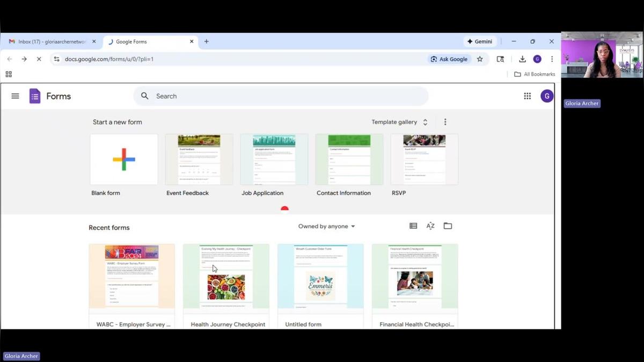644x362 pixels.
Task: Sort recent forms using the A-Z icon
Action: (430, 226)
